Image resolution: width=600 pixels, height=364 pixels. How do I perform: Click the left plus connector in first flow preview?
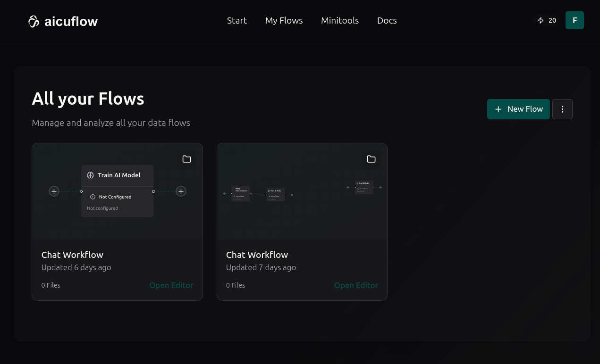point(54,191)
